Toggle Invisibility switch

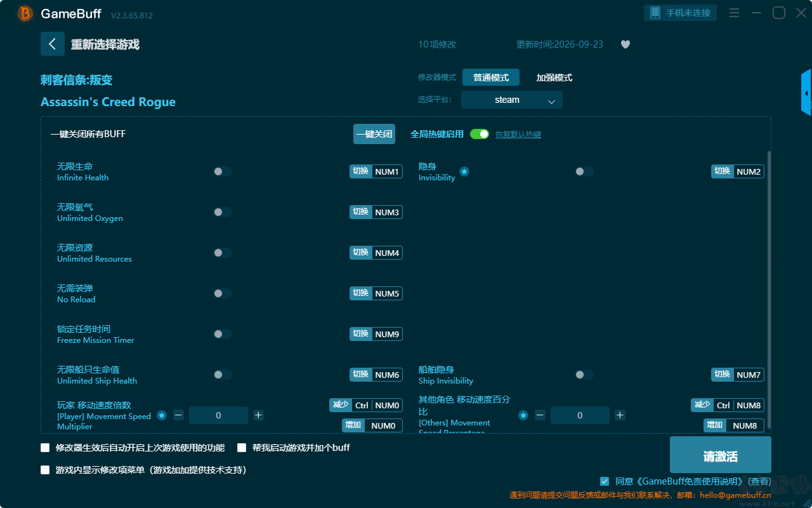point(584,171)
